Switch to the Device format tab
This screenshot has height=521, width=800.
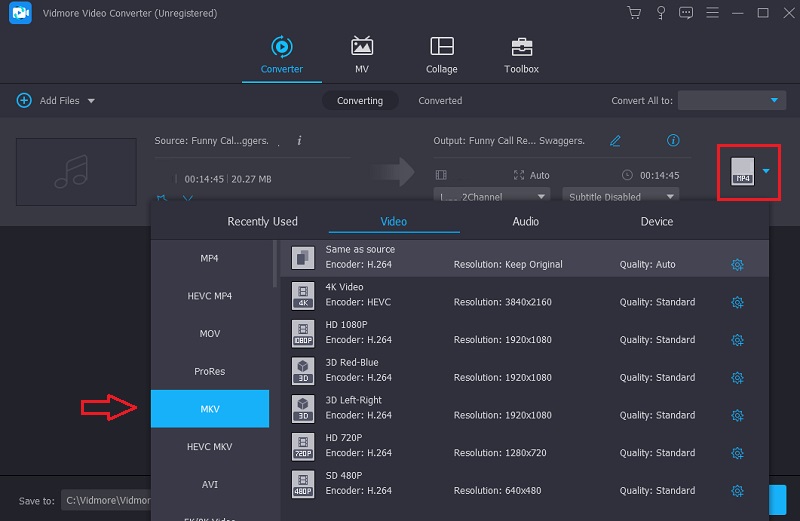657,222
